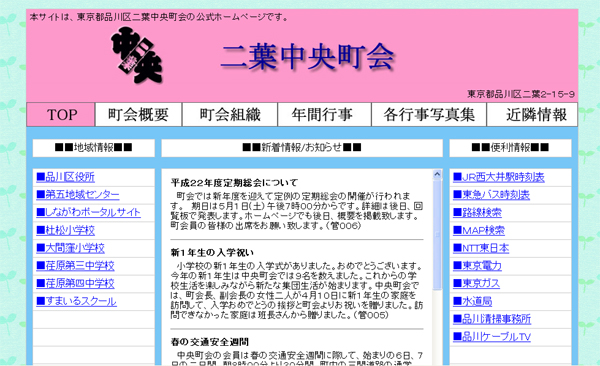Click the news panel scrollbar thumb
This screenshot has height=366, width=600.
437,235
